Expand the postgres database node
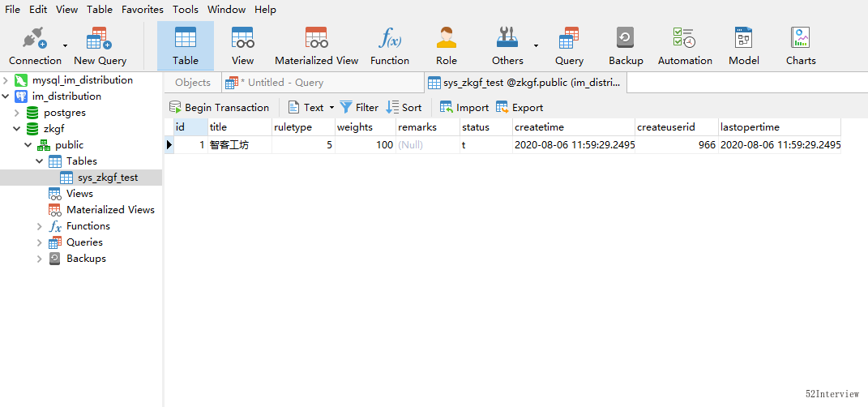This screenshot has height=407, width=868. click(16, 113)
